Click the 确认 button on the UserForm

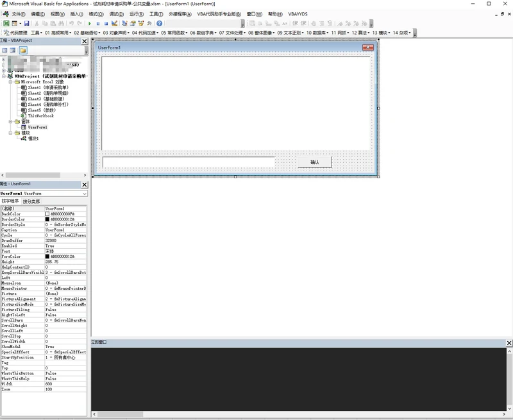point(315,162)
